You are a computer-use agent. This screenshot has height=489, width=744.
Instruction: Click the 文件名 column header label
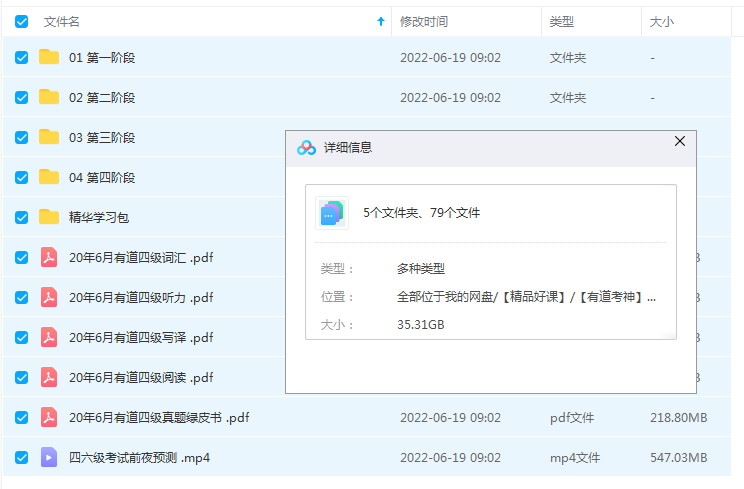(x=62, y=21)
